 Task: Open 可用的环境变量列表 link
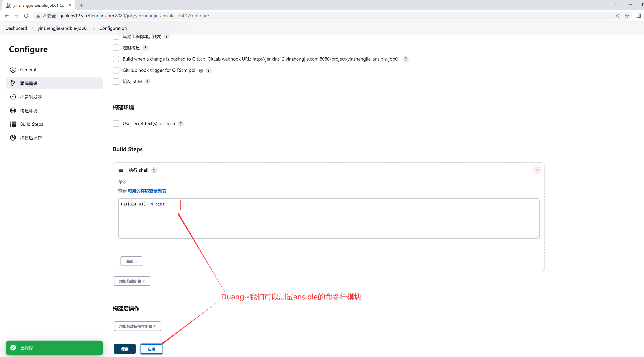coord(147,191)
